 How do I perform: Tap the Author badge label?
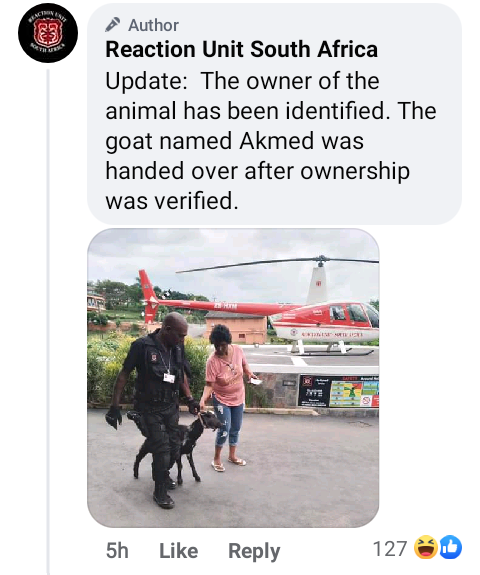coord(153,25)
